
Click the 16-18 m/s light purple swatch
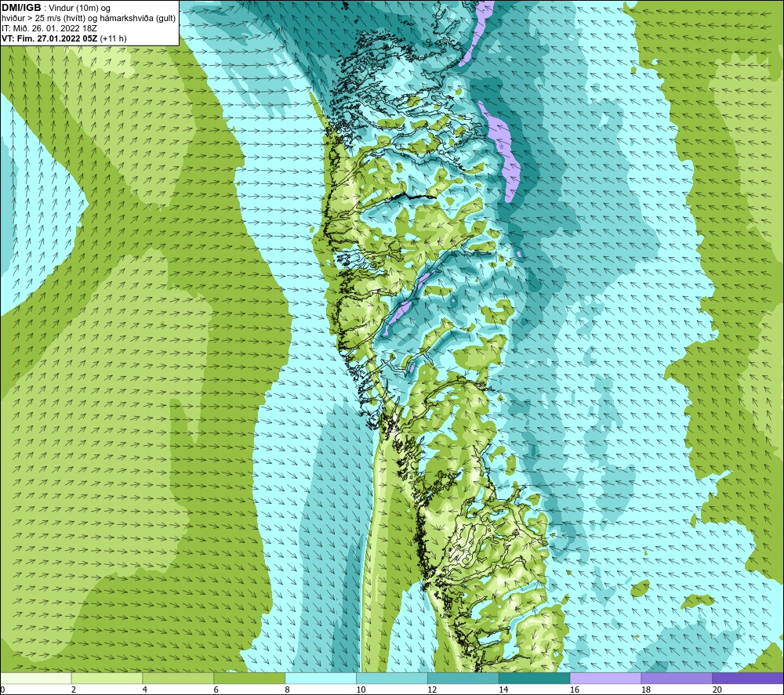click(605, 678)
